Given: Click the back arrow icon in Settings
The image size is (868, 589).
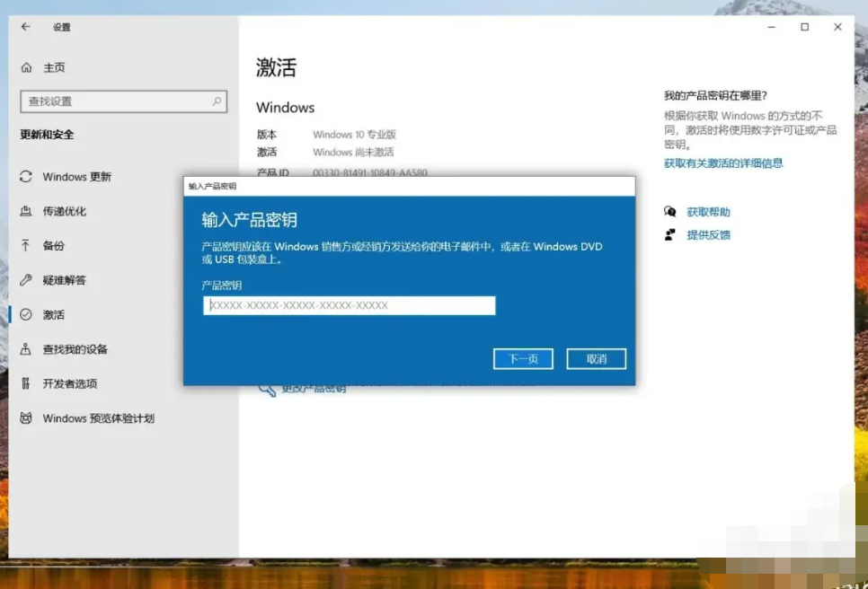Looking at the screenshot, I should [x=26, y=27].
